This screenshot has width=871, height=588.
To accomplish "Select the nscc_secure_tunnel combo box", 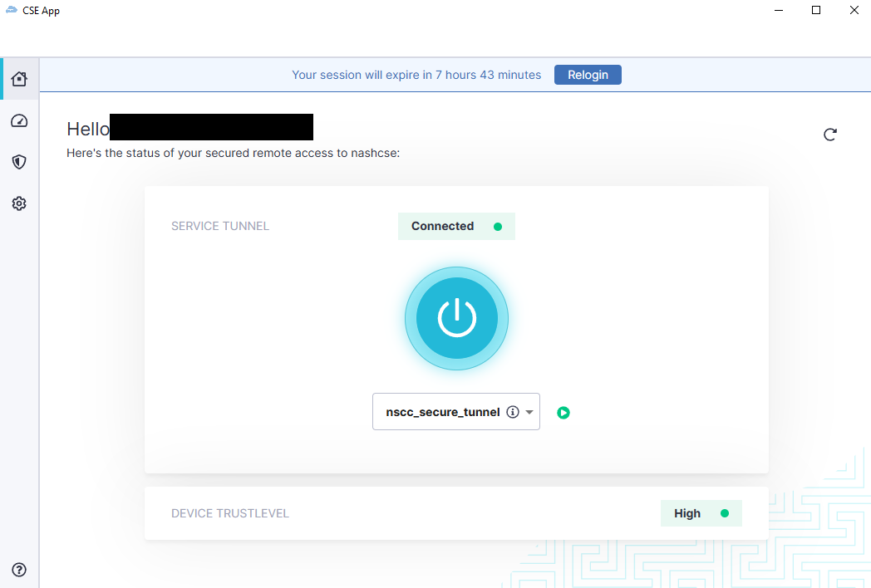I will tap(443, 412).
